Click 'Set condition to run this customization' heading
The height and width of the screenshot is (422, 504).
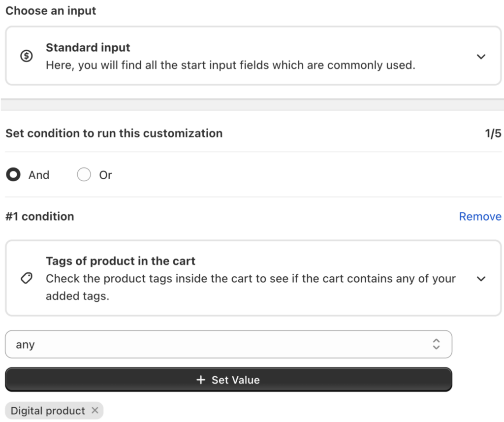click(114, 133)
